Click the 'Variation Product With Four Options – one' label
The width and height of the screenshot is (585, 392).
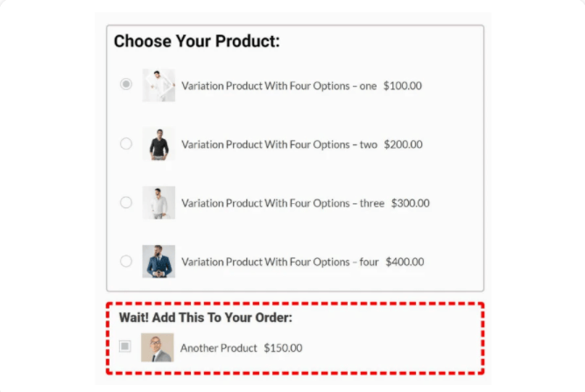pyautogui.click(x=278, y=86)
